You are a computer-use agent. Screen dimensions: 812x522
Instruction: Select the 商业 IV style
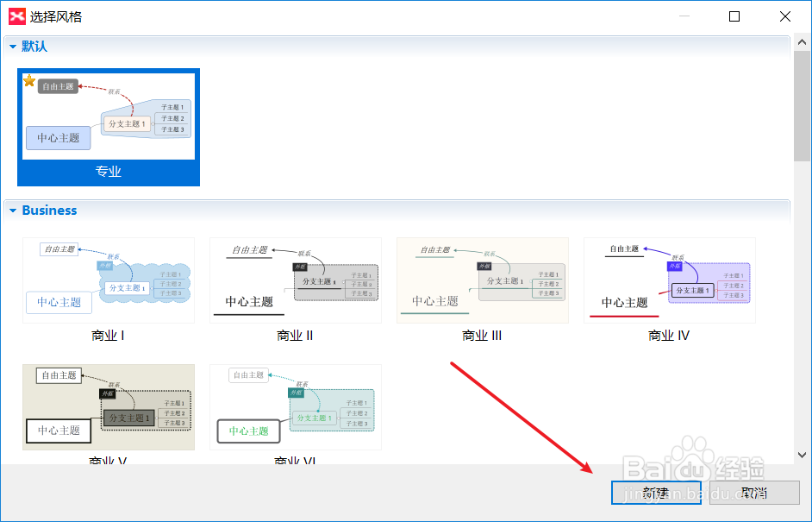click(x=668, y=278)
